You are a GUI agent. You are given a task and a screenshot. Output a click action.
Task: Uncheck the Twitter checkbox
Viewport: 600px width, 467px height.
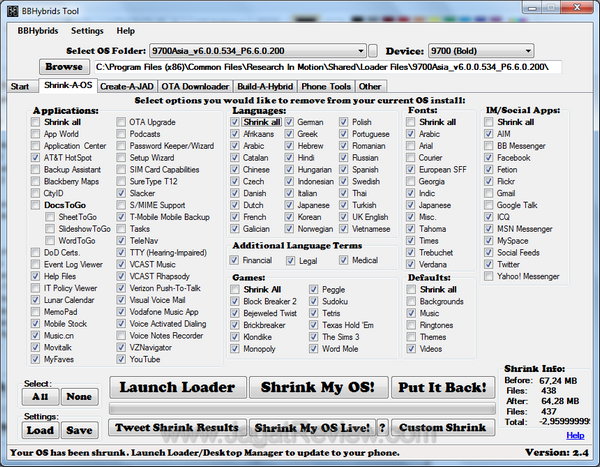click(489, 265)
